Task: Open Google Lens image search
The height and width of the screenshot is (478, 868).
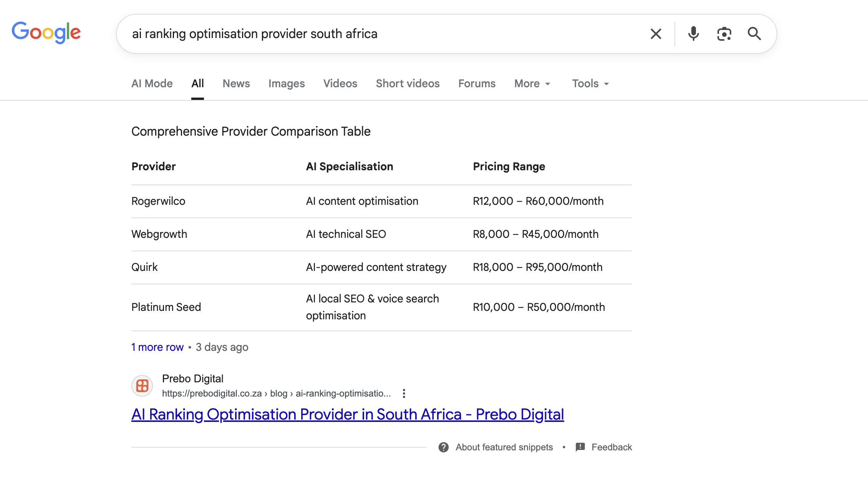Action: (724, 34)
